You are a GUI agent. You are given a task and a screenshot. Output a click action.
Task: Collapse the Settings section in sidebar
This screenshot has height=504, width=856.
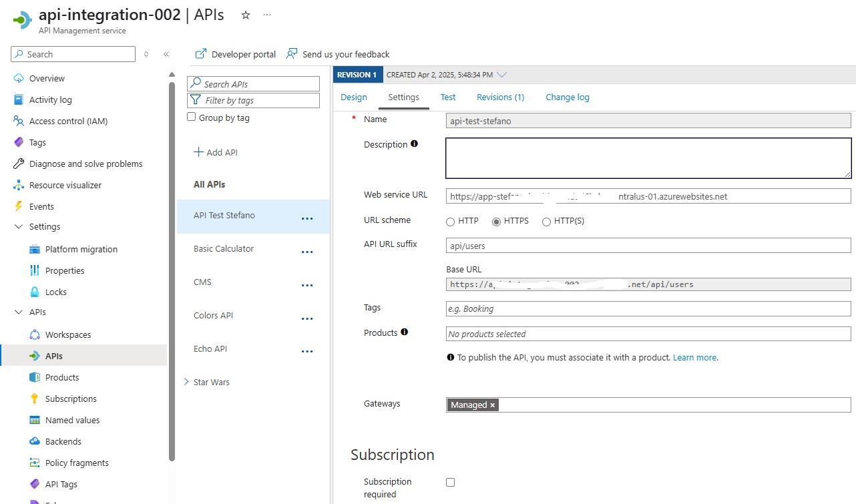[19, 227]
